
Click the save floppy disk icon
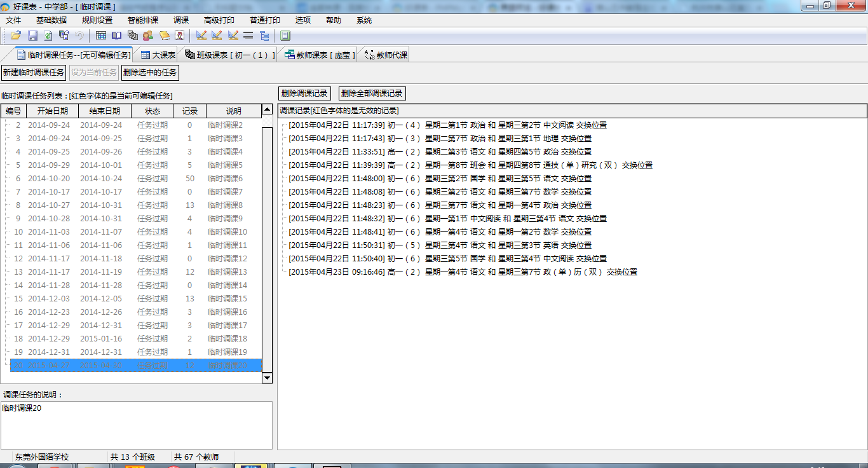(x=32, y=36)
